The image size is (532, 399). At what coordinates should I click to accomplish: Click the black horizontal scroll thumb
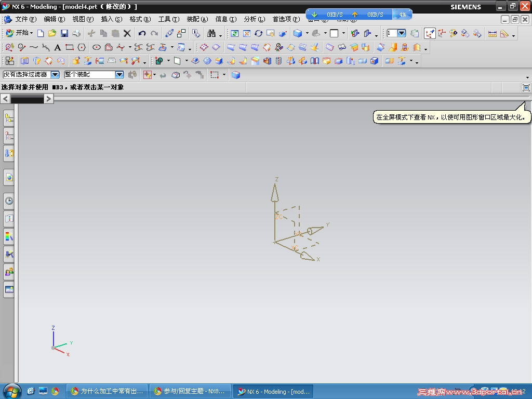(x=27, y=99)
